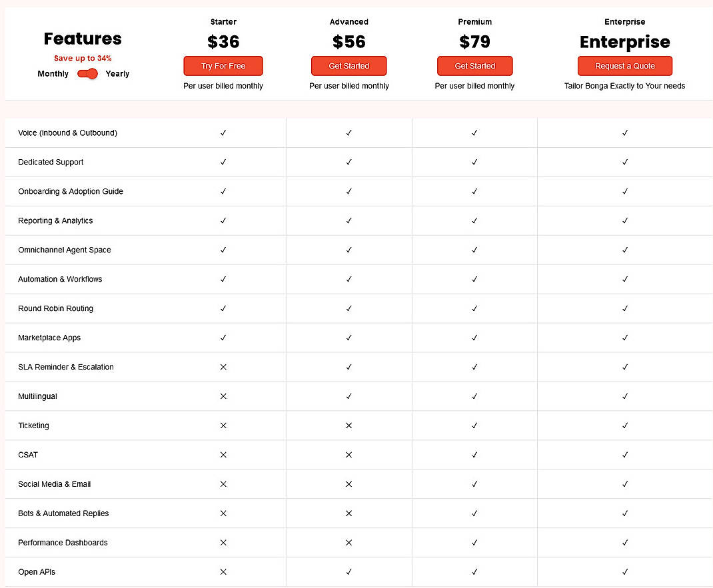The image size is (713, 588).
Task: Click the checkmark for Round Robin Routing under Advanced
Action: point(349,308)
